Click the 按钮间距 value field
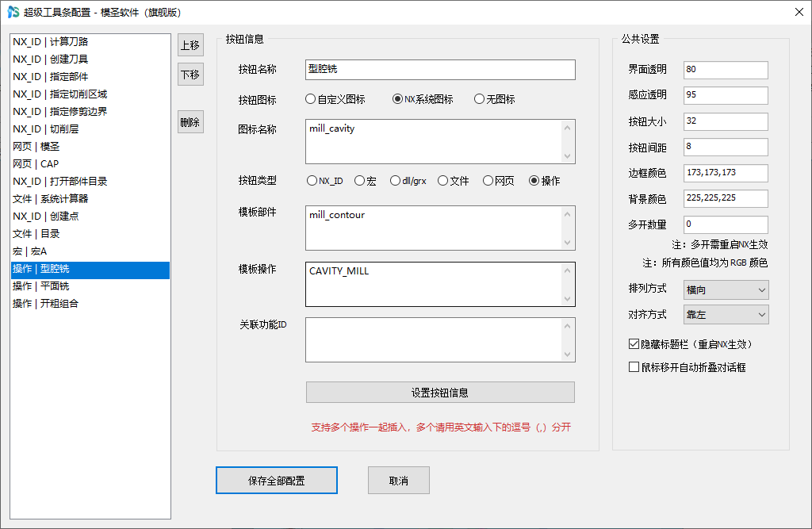Image resolution: width=812 pixels, height=529 pixels. 726,147
